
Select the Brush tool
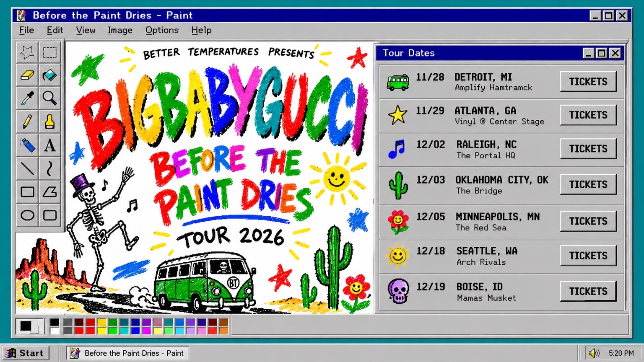coord(49,122)
